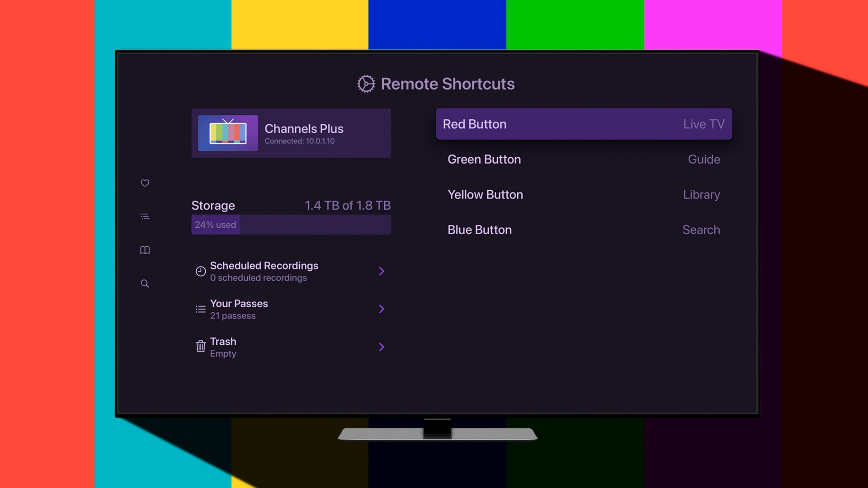The image size is (868, 488).
Task: Click the clock icon beside Scheduled Recordings
Action: click(x=200, y=271)
